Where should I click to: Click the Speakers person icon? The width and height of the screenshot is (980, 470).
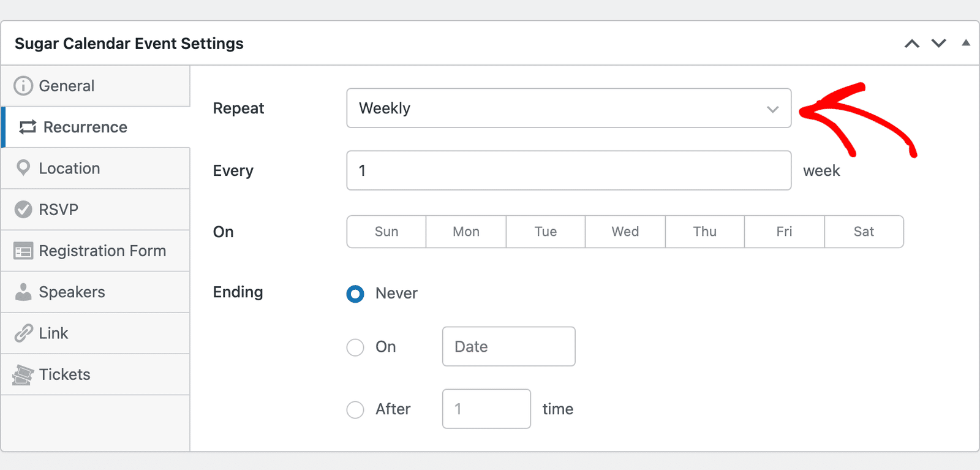[x=23, y=292]
